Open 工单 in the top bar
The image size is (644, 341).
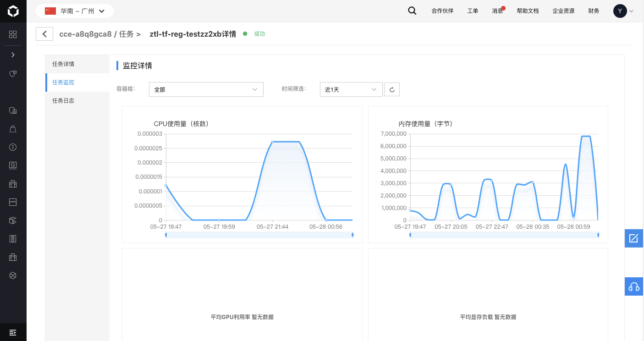[x=473, y=11]
